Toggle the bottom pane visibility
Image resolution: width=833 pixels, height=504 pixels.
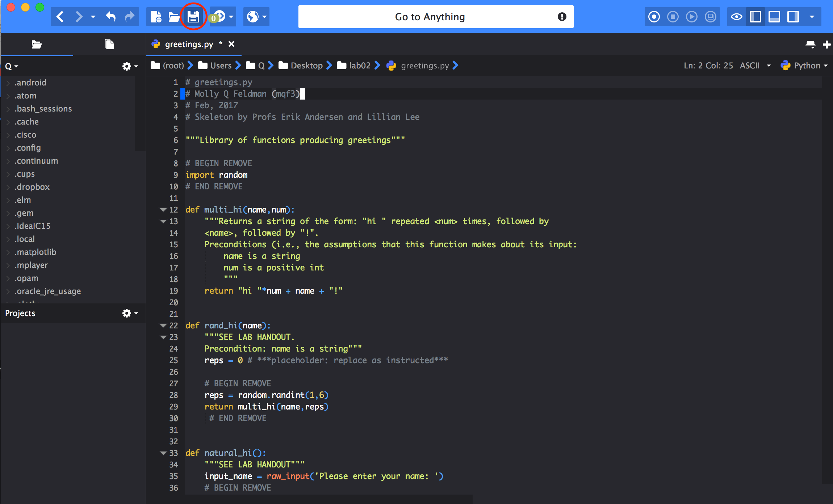(x=774, y=17)
